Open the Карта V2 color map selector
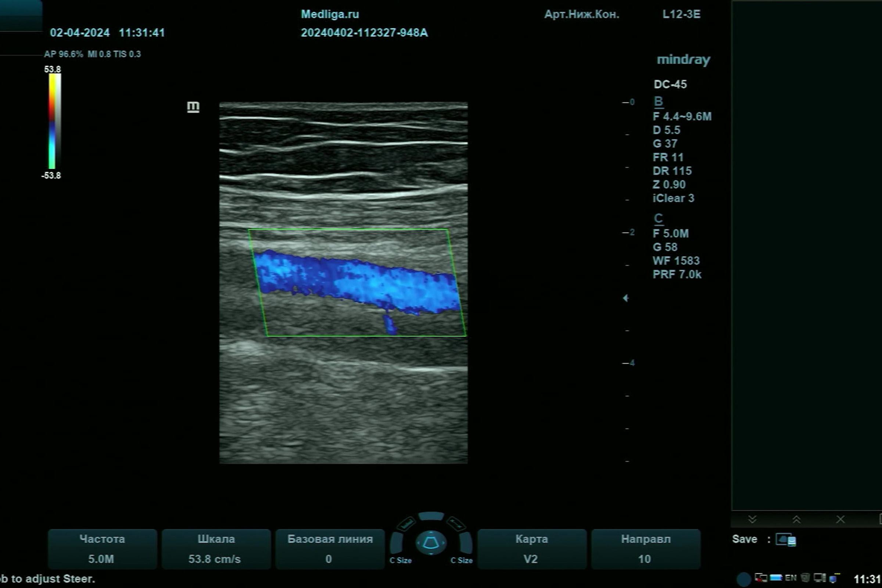 coord(531,549)
